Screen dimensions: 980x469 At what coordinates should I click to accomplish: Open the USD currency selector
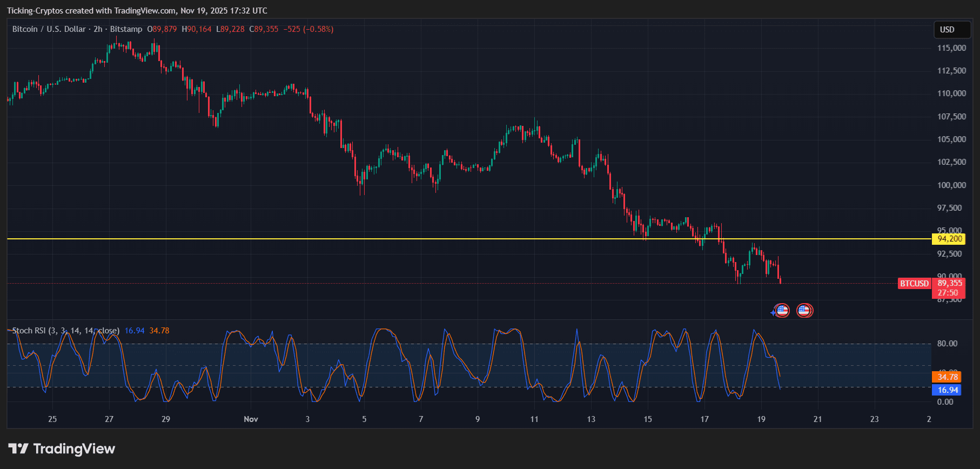coord(952,30)
